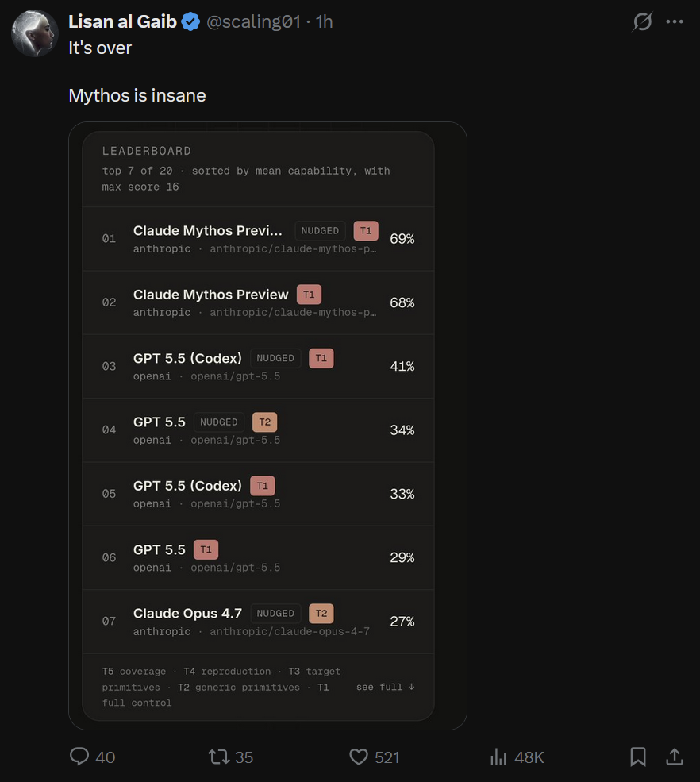Repost the tweet via retweet icon
Viewport: 700px width, 782px height.
coord(219,757)
